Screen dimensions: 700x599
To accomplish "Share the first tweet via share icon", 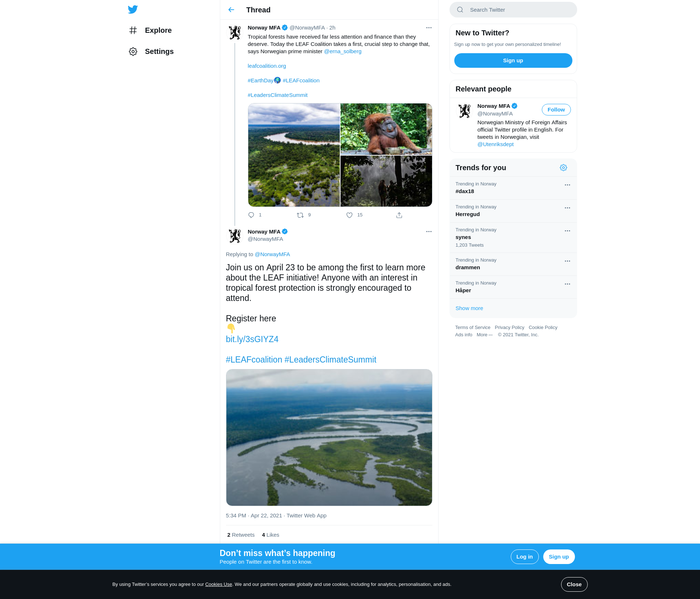I will tap(399, 215).
